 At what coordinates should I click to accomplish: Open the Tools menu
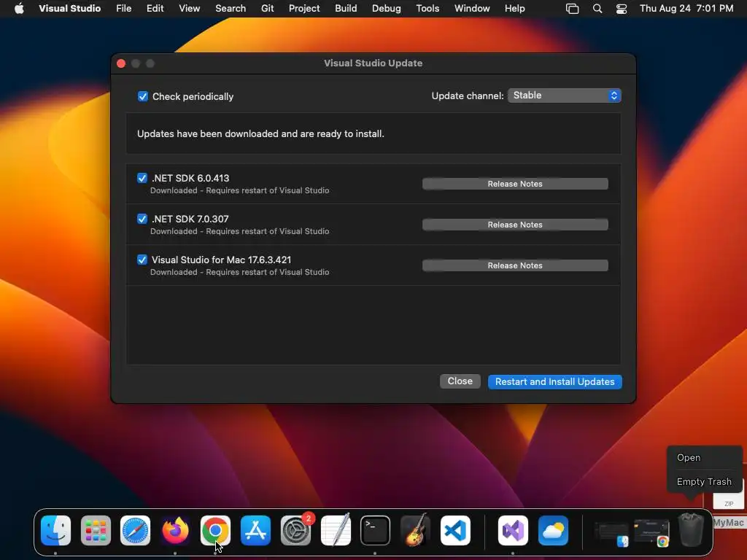(427, 8)
